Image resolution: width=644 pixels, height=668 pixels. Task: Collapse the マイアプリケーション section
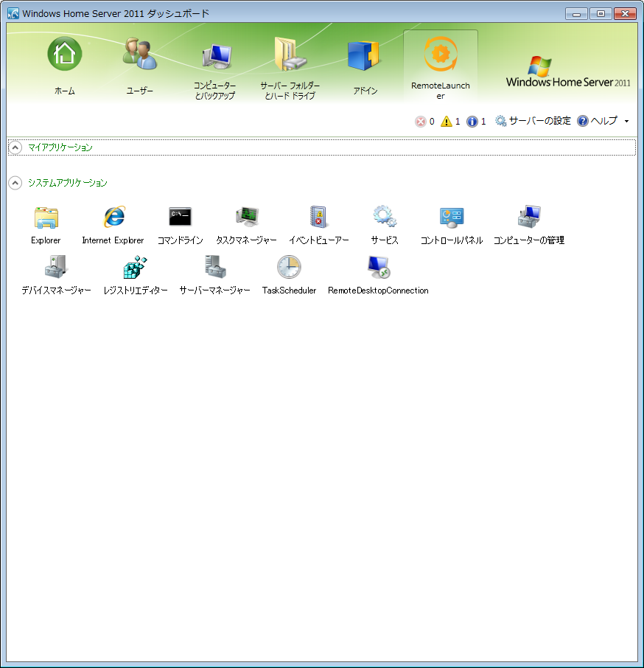15,147
